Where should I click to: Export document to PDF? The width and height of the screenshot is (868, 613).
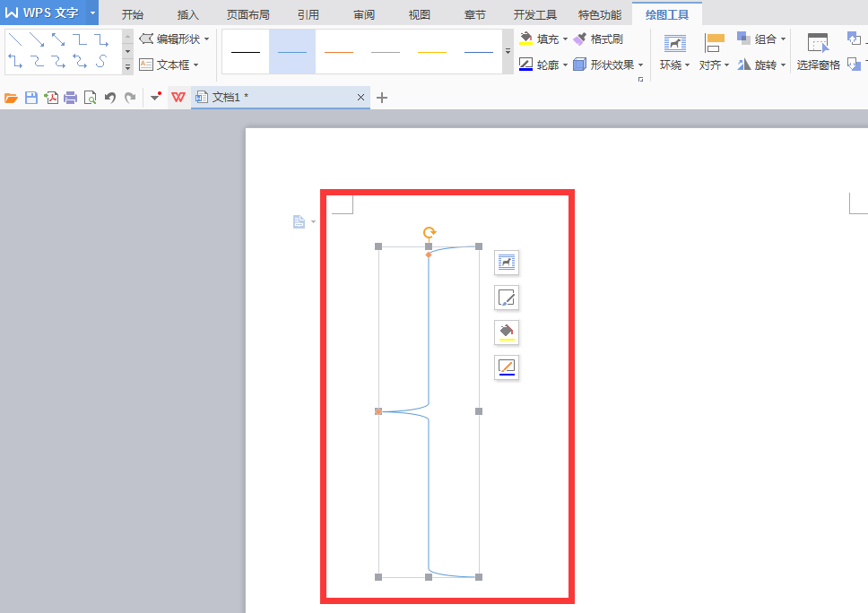coord(51,98)
